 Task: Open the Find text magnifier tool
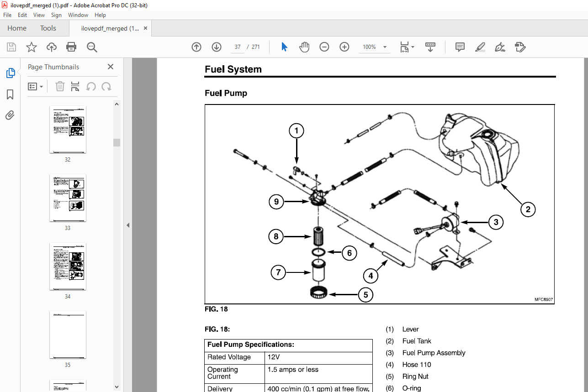pyautogui.click(x=92, y=47)
